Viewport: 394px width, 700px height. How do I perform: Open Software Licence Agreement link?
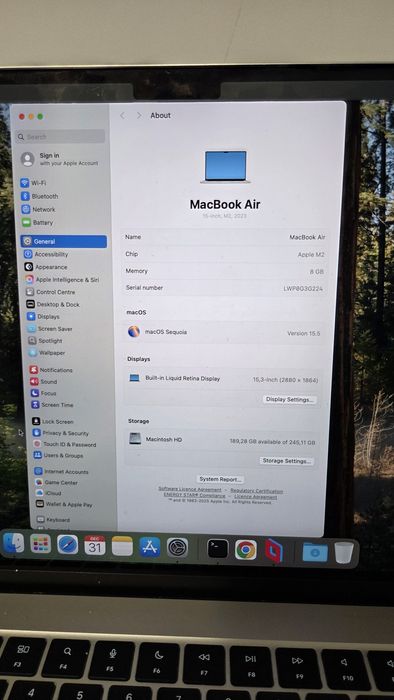coord(190,490)
